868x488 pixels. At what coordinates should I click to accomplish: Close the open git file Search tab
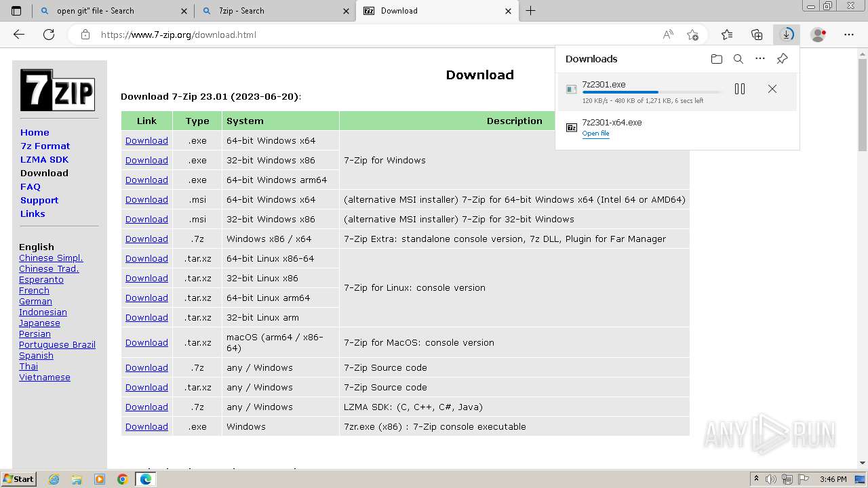(184, 11)
